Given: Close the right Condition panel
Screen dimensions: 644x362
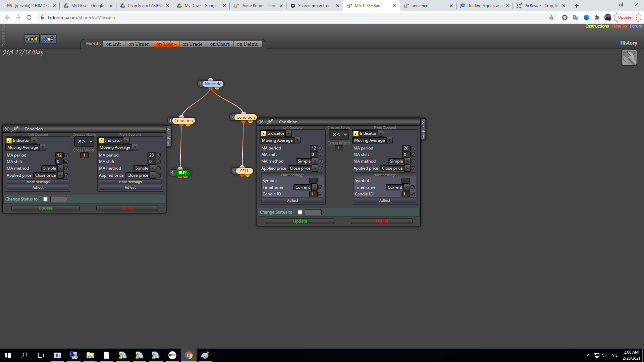Looking at the screenshot, I should (x=261, y=122).
